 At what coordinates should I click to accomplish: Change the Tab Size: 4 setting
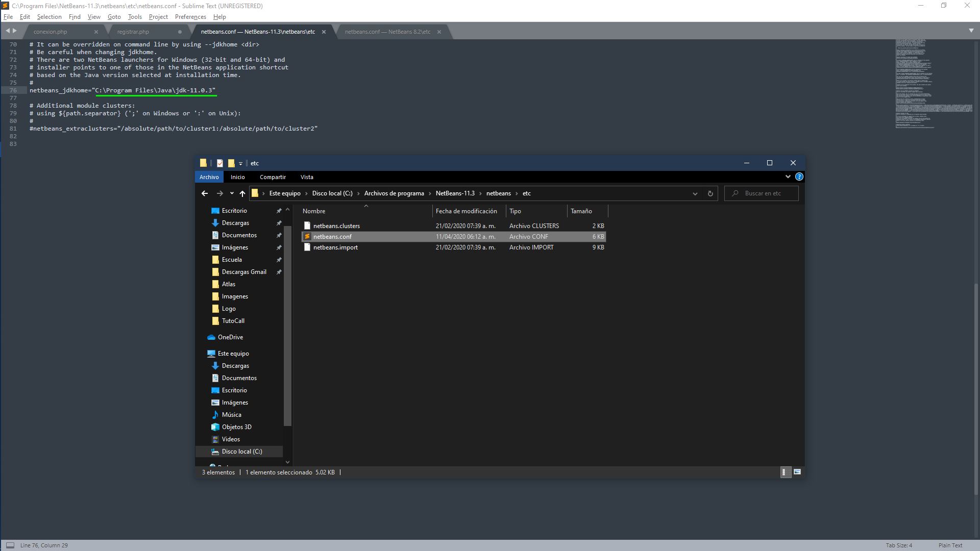pos(899,545)
